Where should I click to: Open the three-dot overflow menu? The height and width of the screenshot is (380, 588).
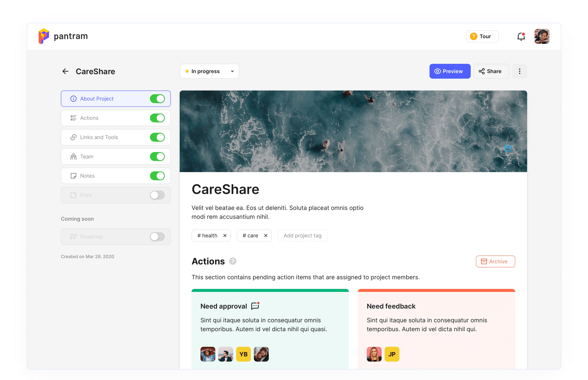(520, 71)
